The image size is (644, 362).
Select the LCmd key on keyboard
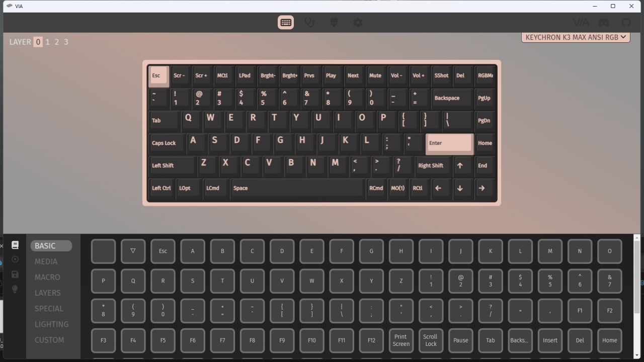point(215,188)
